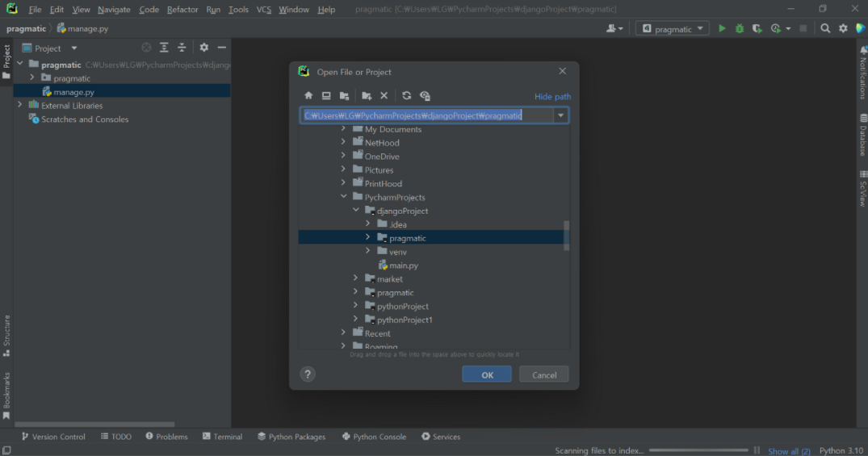Create a new directory in file dialog
This screenshot has height=456, width=868.
tap(367, 96)
